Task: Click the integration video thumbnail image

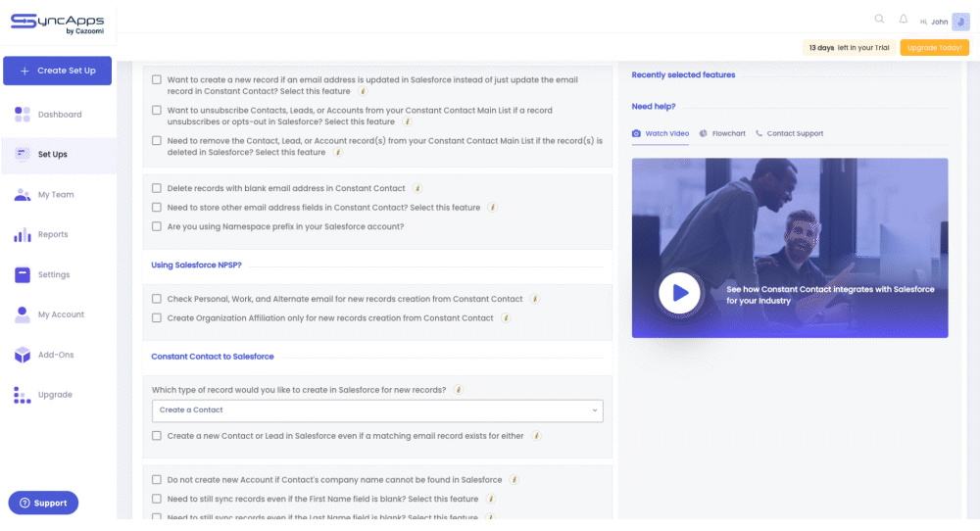Action: [x=790, y=248]
